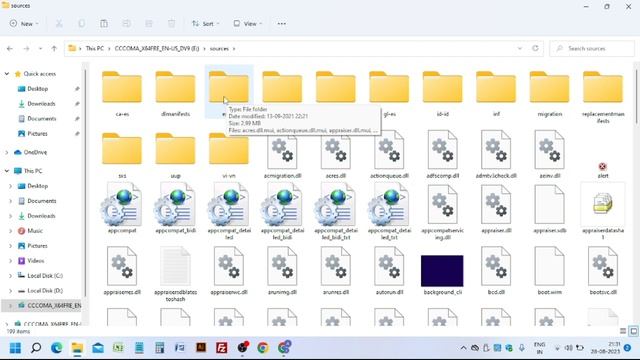Viewport: 640px width, 360px height.
Task: Select the autorun.dll file
Action: tap(389, 271)
